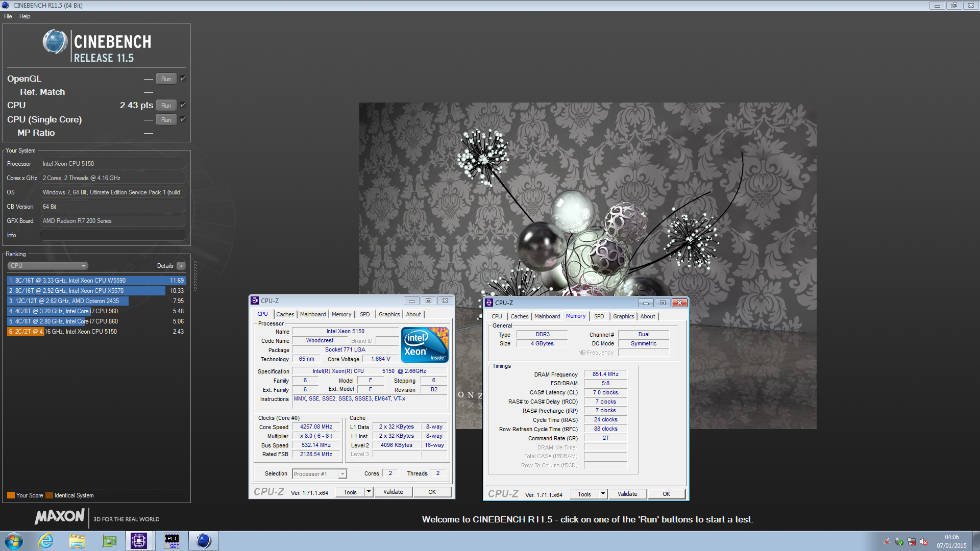Image resolution: width=980 pixels, height=551 pixels.
Task: Click the Your Score orange legend swatch
Action: (x=11, y=495)
